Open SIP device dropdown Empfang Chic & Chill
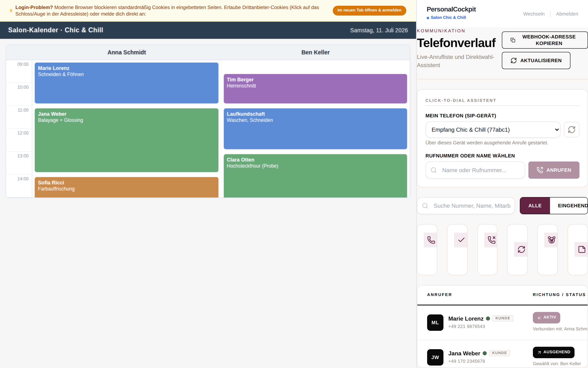588x368 pixels. click(x=493, y=130)
